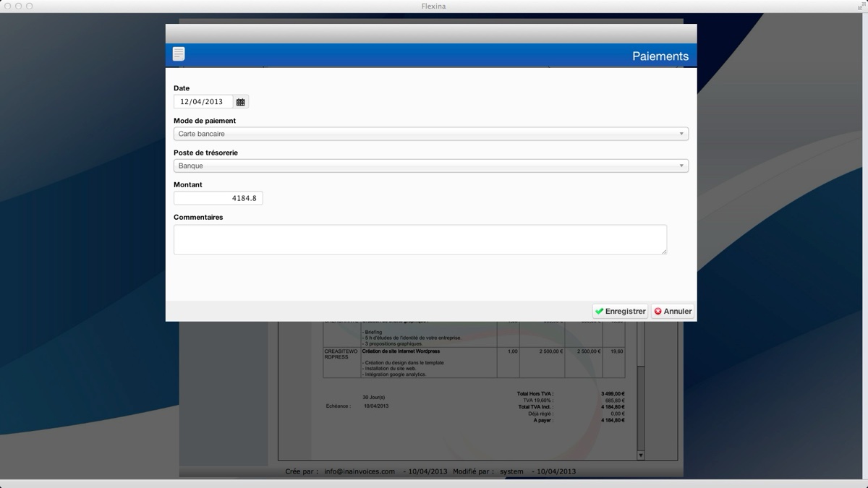Click inside the Commentaires text area

click(x=420, y=239)
